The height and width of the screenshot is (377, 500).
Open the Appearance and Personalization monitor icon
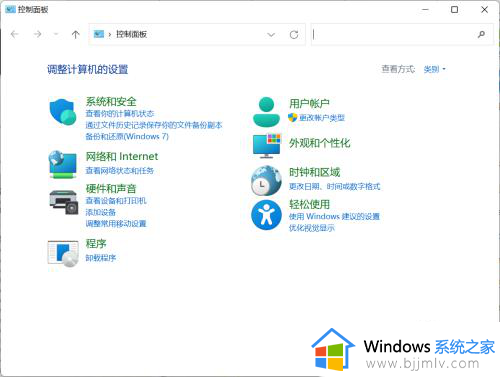click(x=267, y=146)
